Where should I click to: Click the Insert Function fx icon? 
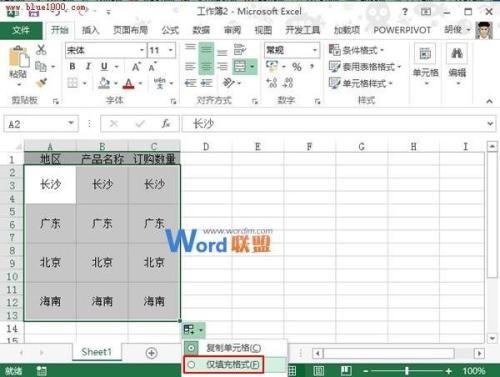[166, 124]
